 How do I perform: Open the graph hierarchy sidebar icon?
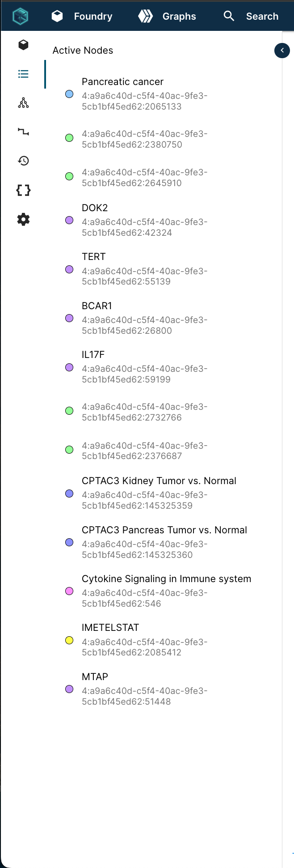(23, 103)
